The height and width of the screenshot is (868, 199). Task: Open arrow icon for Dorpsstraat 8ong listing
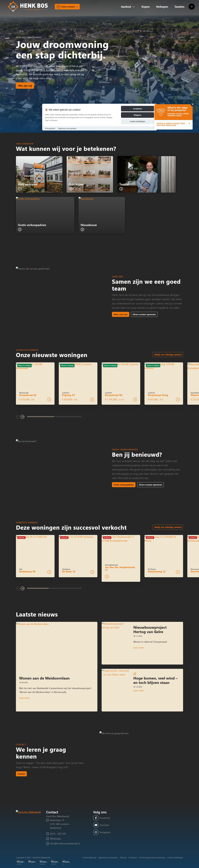tap(178, 399)
